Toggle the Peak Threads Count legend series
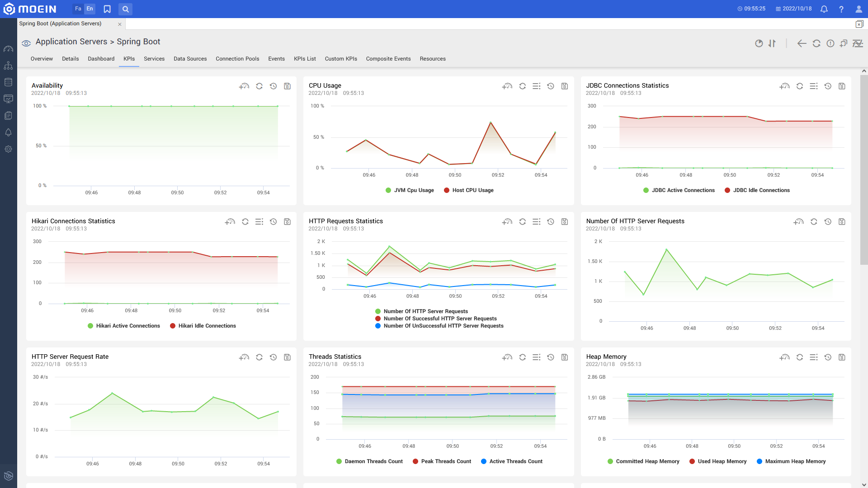Screen dimensions: 868x488 click(442, 461)
